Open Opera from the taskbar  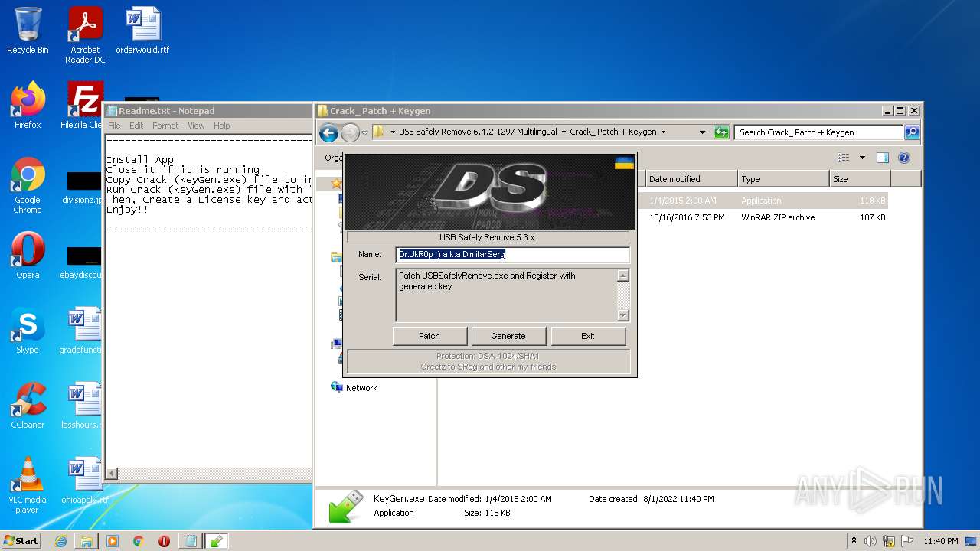(x=164, y=541)
